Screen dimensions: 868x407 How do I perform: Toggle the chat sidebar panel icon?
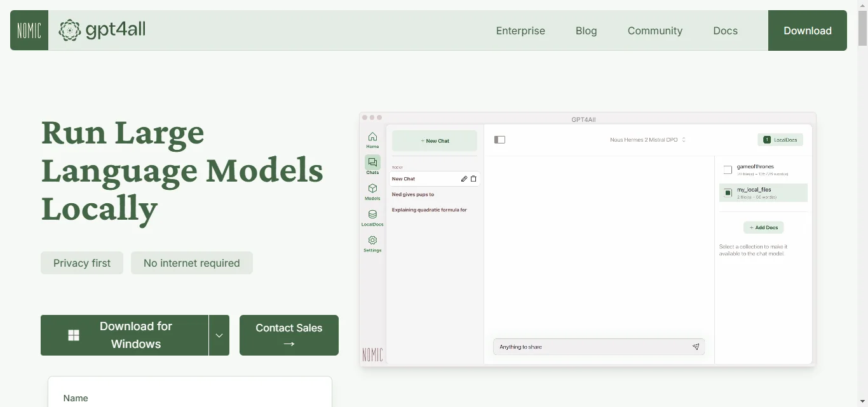[499, 140]
